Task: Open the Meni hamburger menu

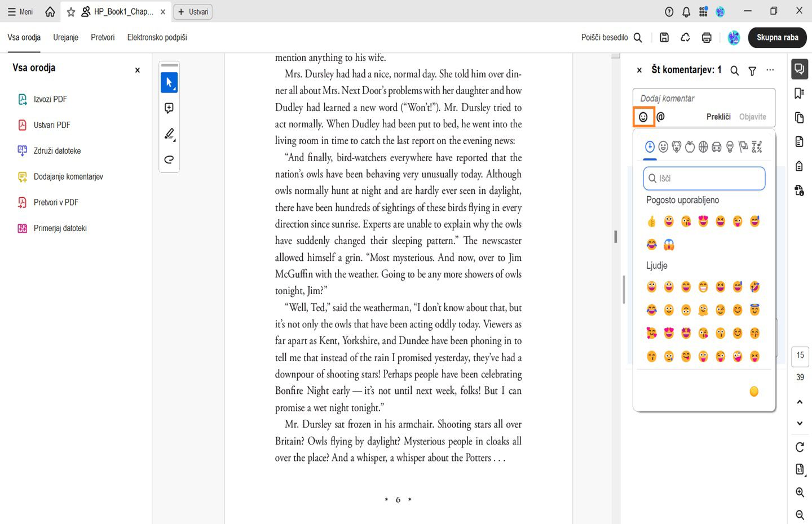Action: pyautogui.click(x=20, y=11)
